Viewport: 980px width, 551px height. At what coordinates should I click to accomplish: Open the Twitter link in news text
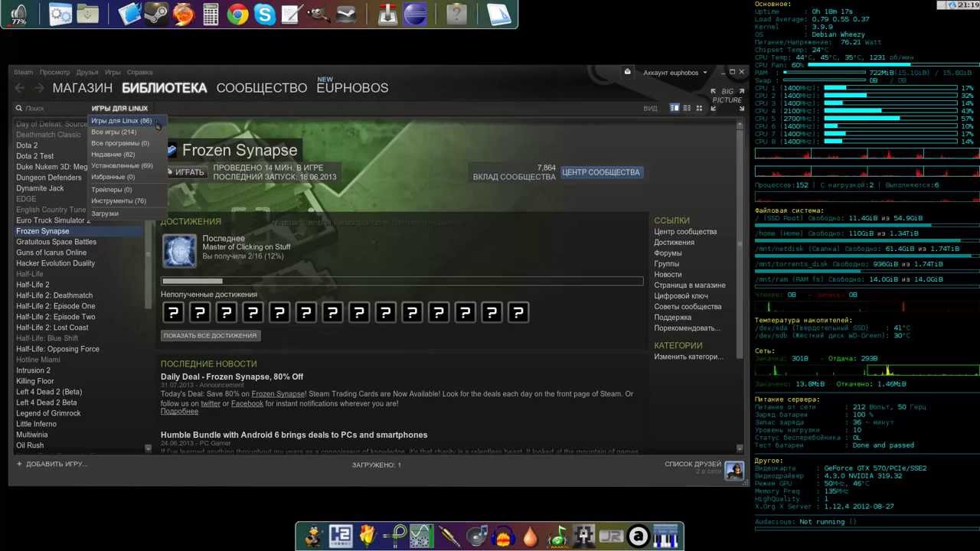[211, 403]
